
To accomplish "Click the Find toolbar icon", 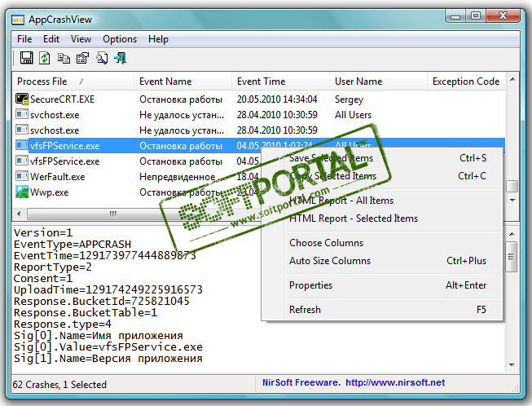I will tap(102, 58).
